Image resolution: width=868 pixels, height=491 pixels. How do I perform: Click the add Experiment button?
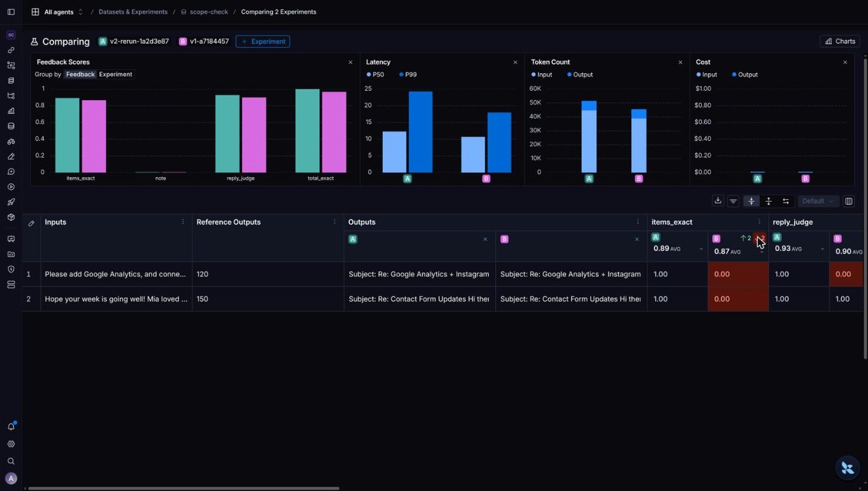tap(262, 41)
